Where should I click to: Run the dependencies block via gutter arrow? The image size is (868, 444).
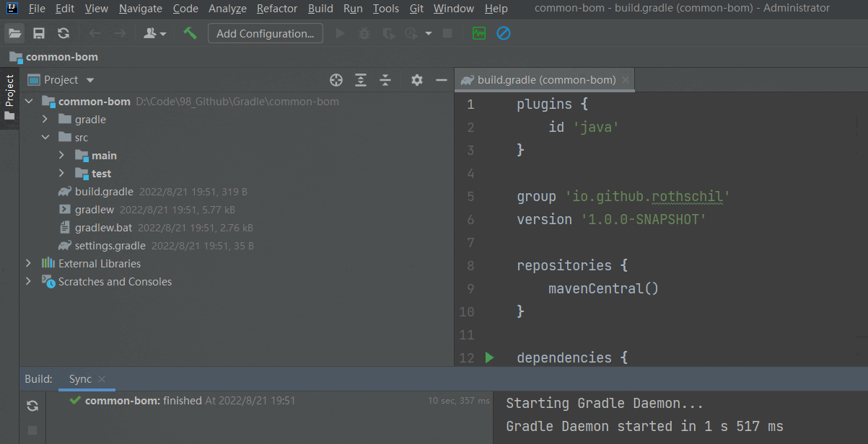coord(490,358)
